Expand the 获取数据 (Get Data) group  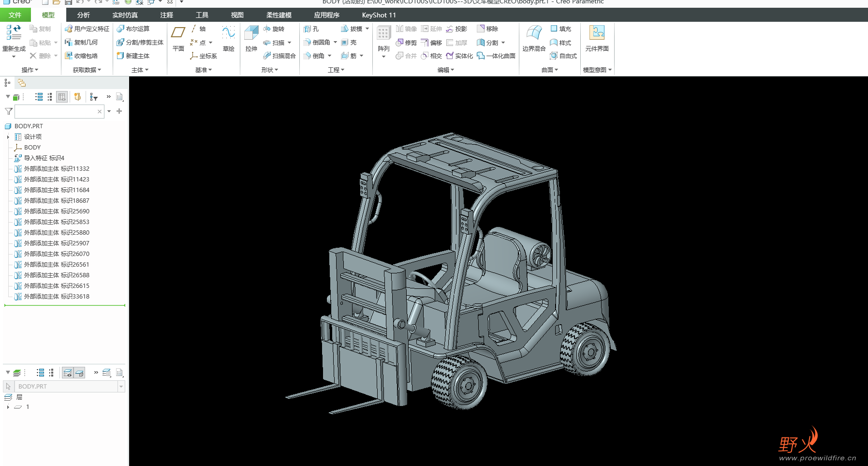tap(87, 70)
